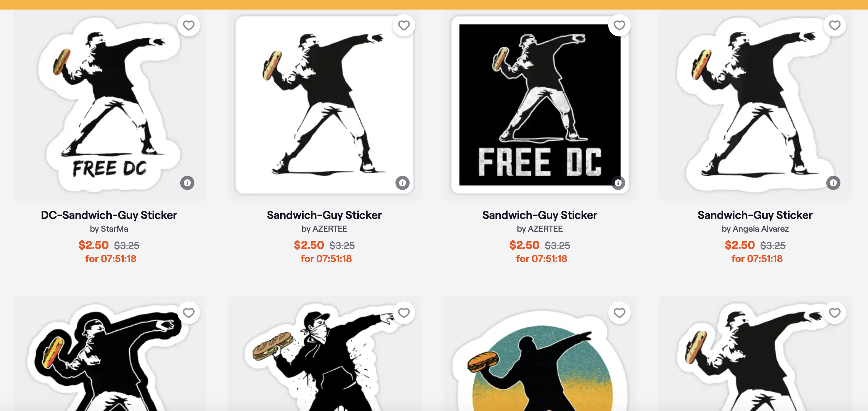Open info icon on StarMa FREE DC sticker
Image resolution: width=868 pixels, height=411 pixels.
pyautogui.click(x=187, y=183)
